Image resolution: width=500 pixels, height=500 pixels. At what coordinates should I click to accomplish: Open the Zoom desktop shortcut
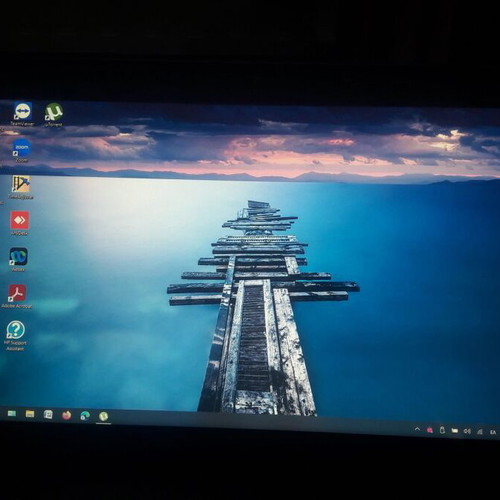pos(22,151)
